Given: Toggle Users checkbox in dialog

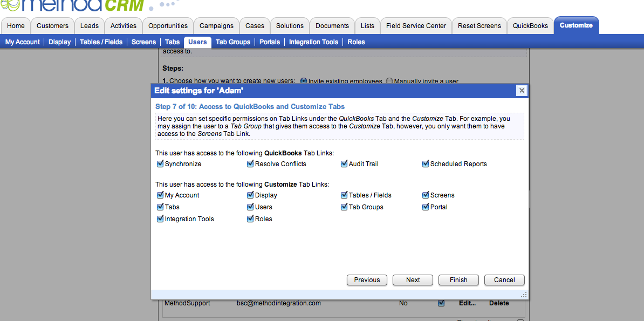Looking at the screenshot, I should point(250,207).
